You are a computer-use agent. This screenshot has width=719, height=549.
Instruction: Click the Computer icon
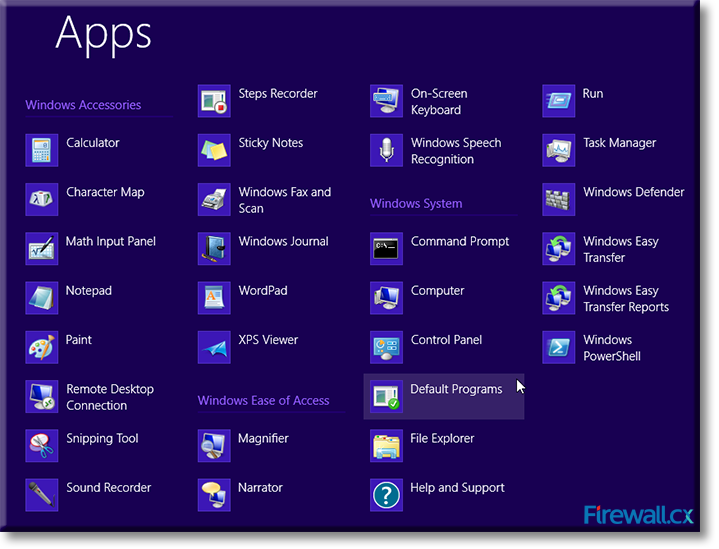(387, 298)
